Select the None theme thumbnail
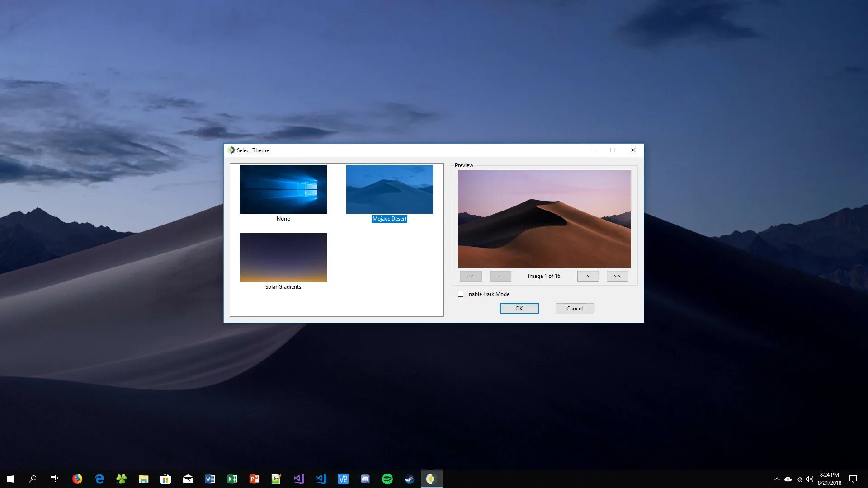Image resolution: width=868 pixels, height=488 pixels. 283,189
